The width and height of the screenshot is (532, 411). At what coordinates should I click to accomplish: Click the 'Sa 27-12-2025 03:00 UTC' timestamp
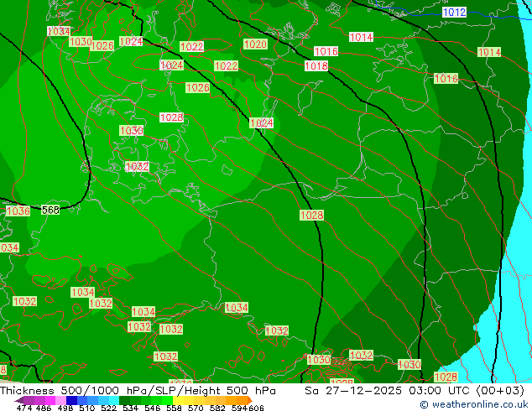coord(387,391)
